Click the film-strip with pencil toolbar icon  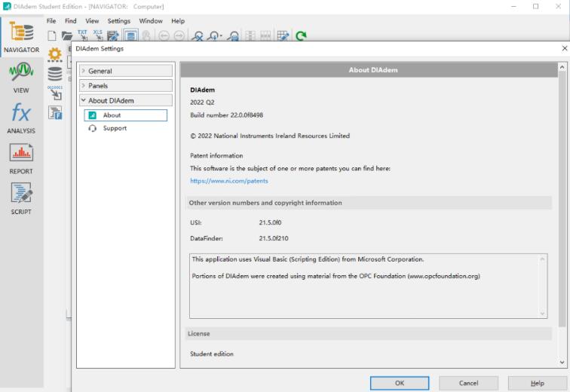(x=113, y=35)
